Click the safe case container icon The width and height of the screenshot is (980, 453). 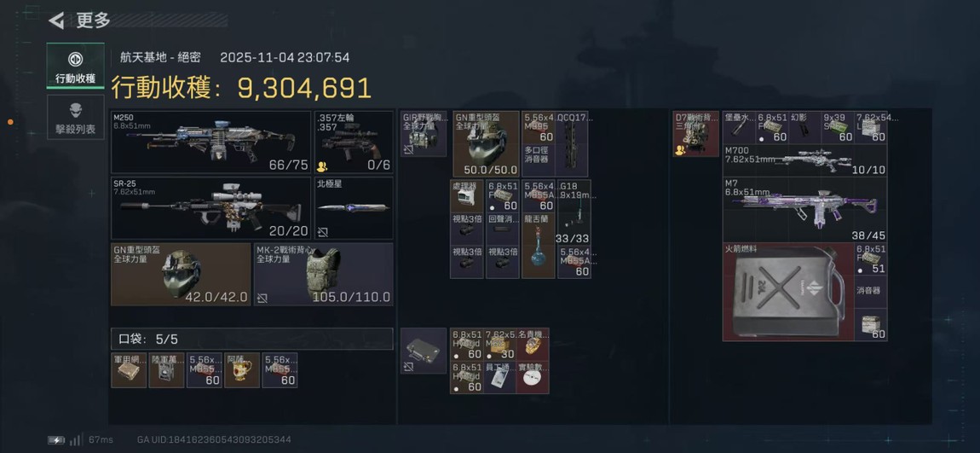424,351
